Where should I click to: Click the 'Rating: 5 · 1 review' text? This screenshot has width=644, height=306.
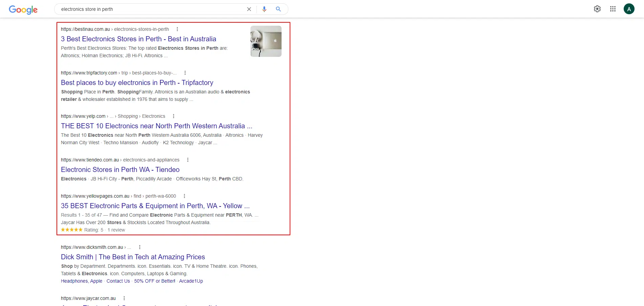[x=105, y=230]
